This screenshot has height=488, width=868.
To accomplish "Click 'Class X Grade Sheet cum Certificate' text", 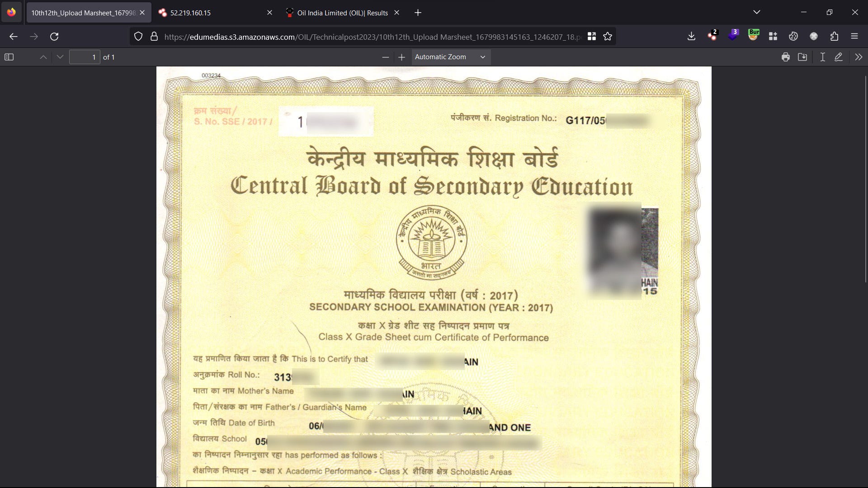I will coord(434,338).
